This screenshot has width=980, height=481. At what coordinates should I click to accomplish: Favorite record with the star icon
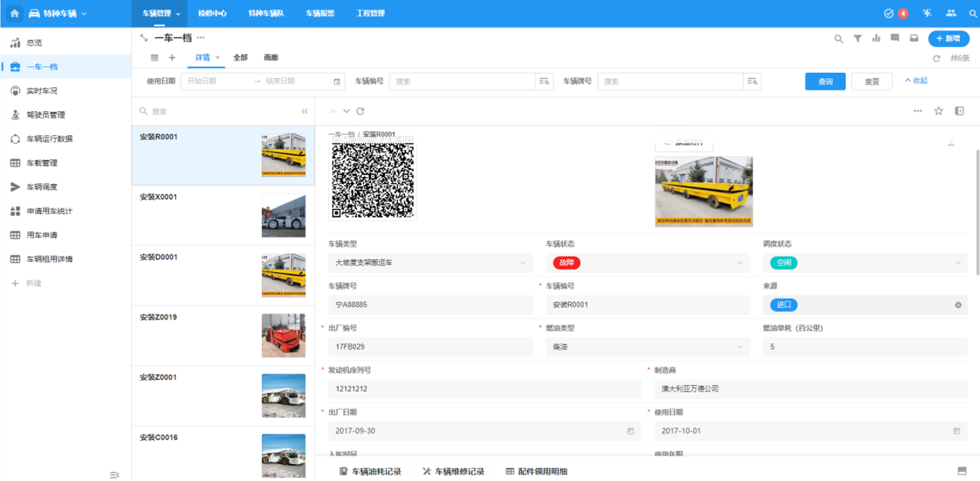tap(938, 111)
